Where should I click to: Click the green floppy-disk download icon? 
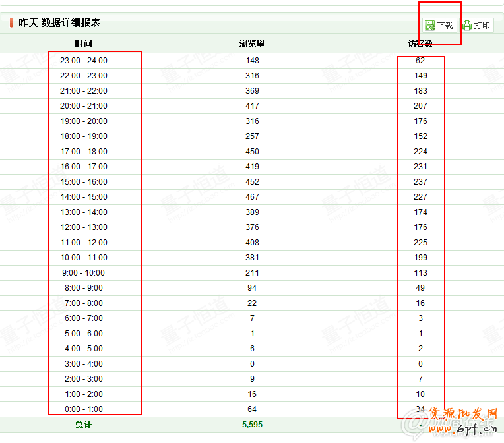pyautogui.click(x=430, y=26)
